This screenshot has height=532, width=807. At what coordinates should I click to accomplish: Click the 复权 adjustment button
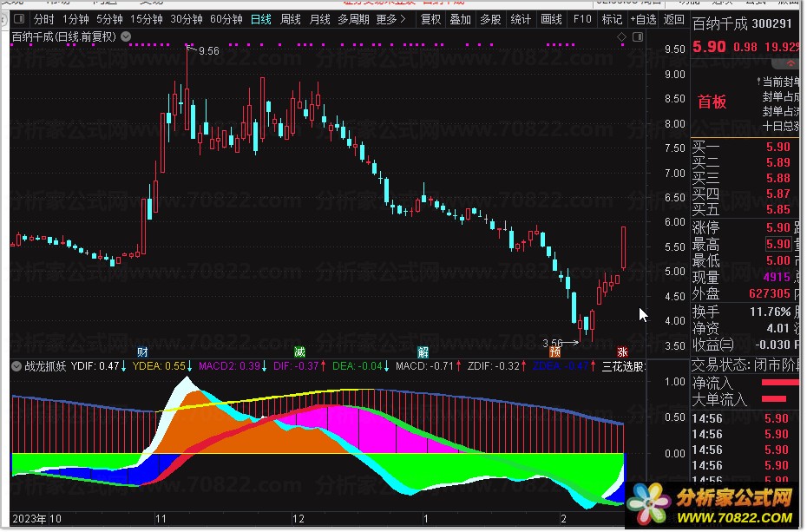430,20
